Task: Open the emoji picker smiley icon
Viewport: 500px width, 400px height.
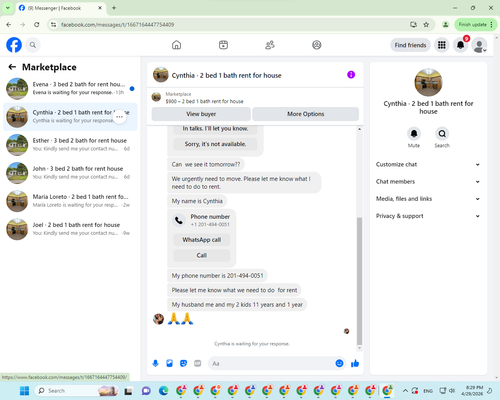Action: click(339, 363)
